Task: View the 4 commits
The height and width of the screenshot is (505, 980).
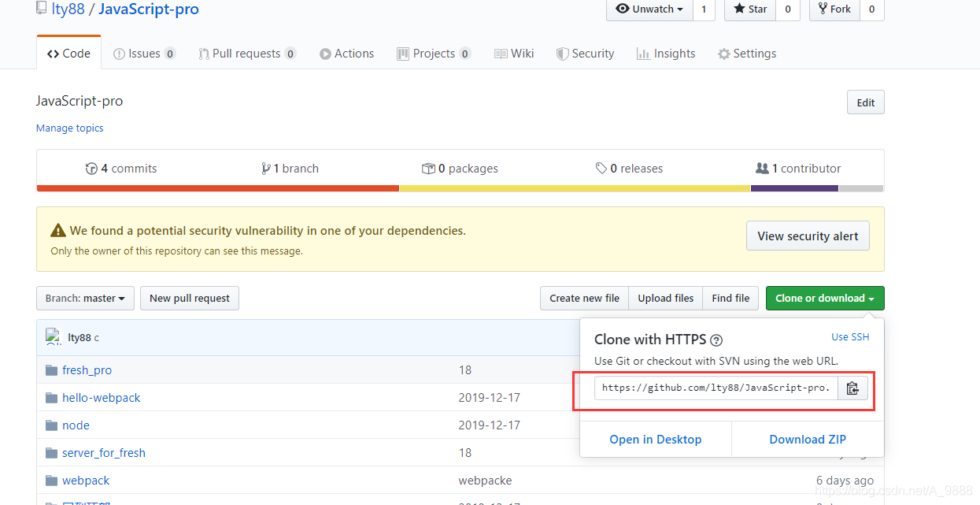Action: click(x=121, y=169)
